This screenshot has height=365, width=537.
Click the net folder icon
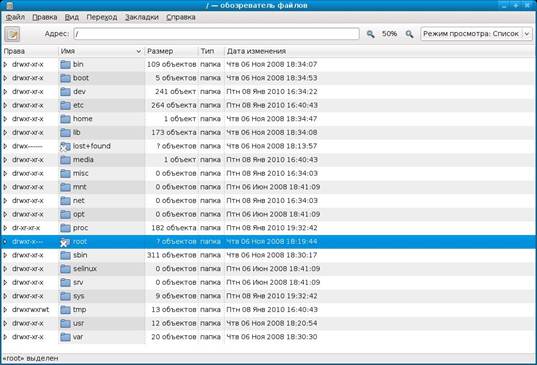[65, 201]
